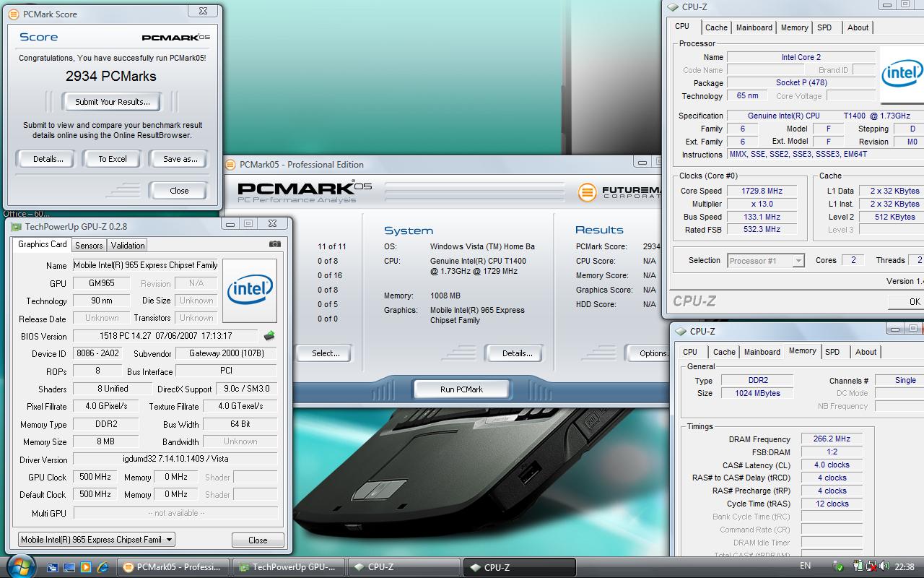Open Memory tab in CPU-Z processor window

(795, 27)
